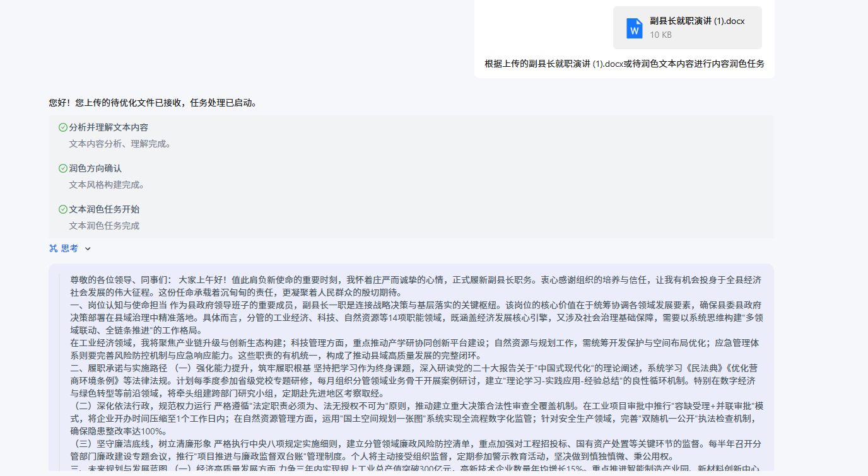Click the user prompt 根据上传的副县长就职演讲 message

[x=625, y=64]
